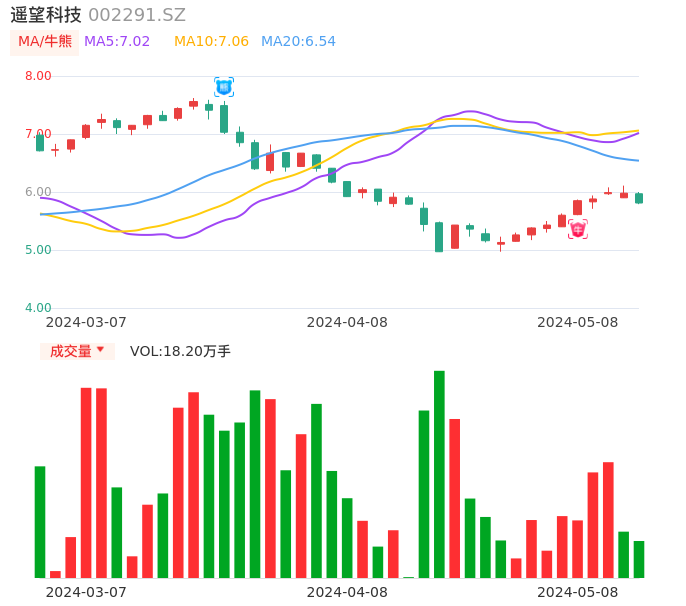686x606 pixels.
Task: Click the first green volume bar on left
Action: [40, 521]
